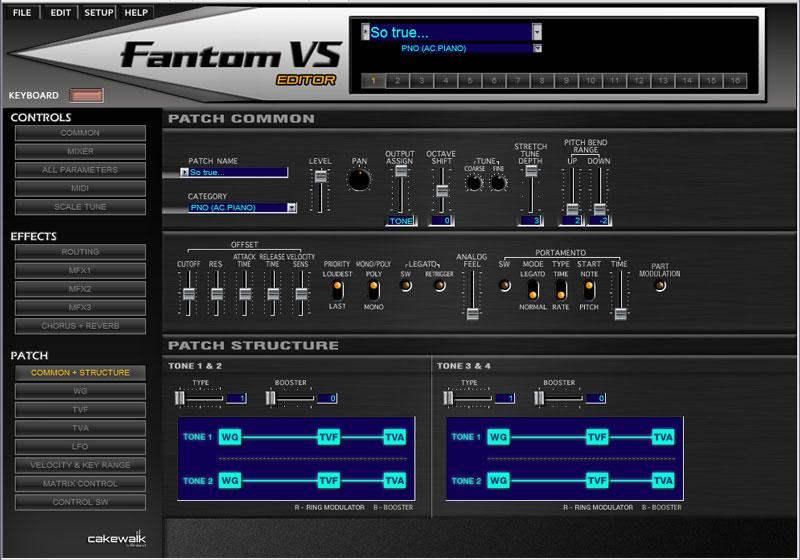The width and height of the screenshot is (800, 560).
Task: Click the WG block of TONE 1 in Tone 1 & 2
Action: 230,437
